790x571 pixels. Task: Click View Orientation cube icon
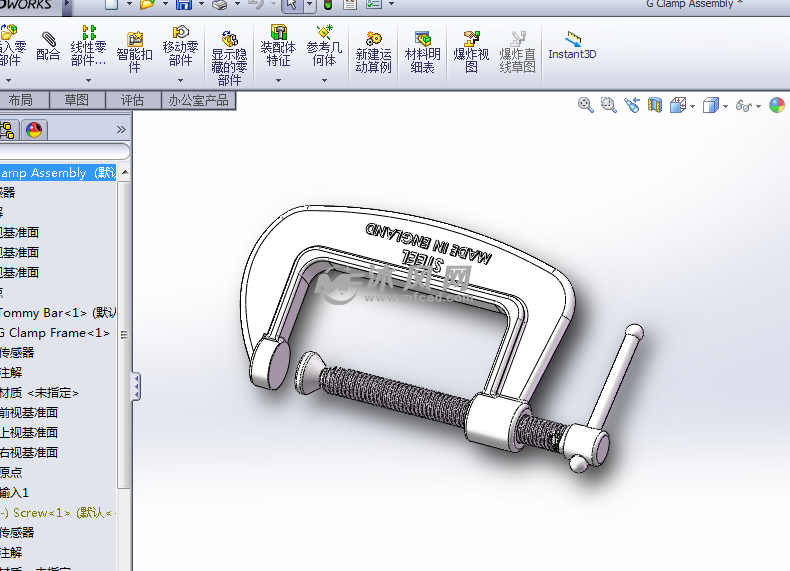coord(678,105)
